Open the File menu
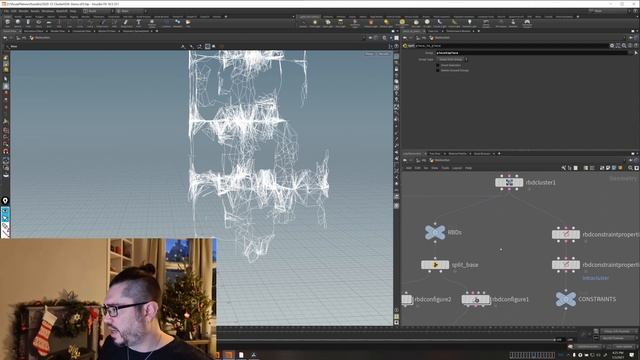640x360 pixels. [x=7, y=11]
